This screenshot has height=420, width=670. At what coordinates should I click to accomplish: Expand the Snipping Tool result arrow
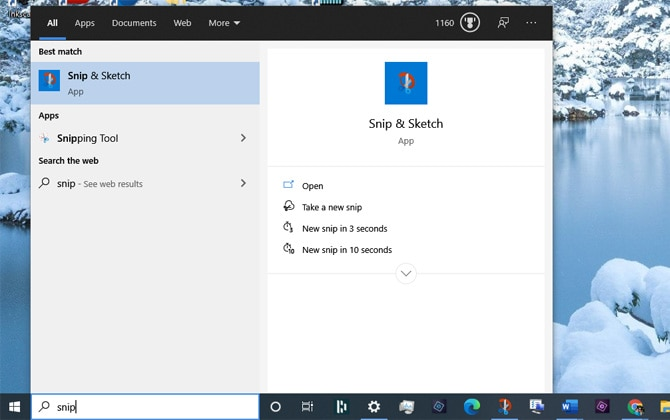243,138
